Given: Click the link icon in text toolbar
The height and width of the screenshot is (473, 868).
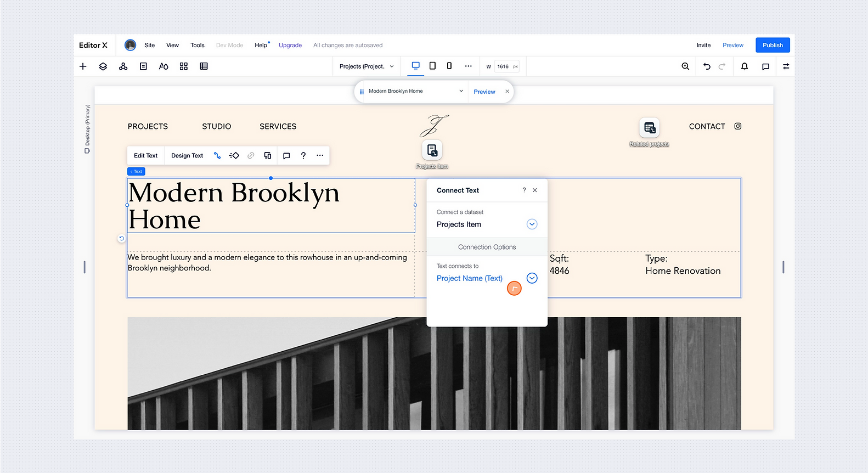Looking at the screenshot, I should coord(251,155).
